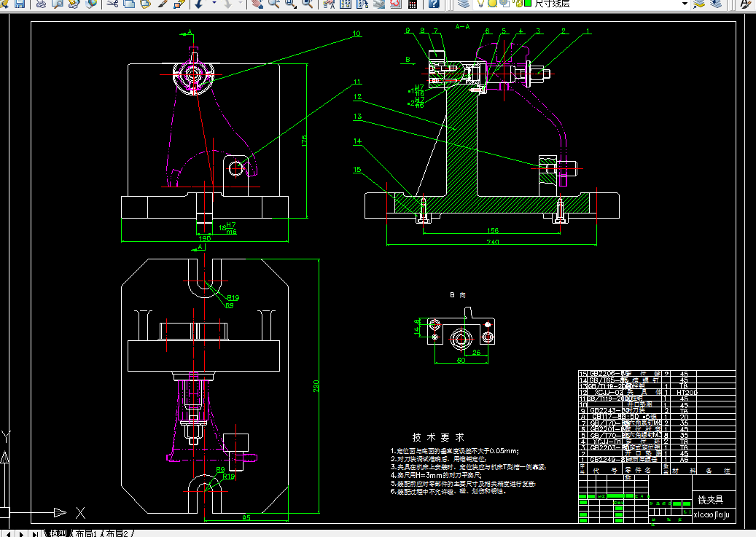
Task: Click the A-A section view label
Action: 462,27
